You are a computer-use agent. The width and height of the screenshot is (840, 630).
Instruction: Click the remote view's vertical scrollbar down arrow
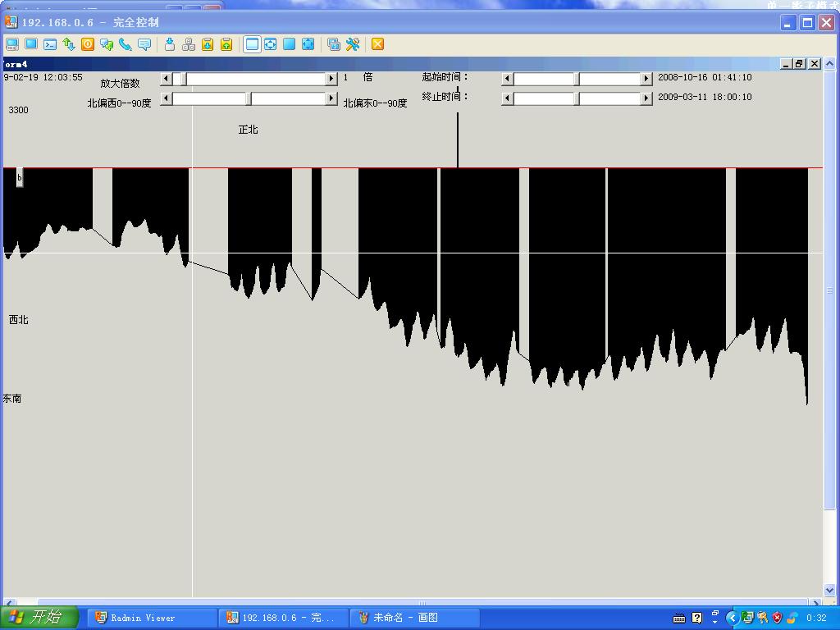pyautogui.click(x=829, y=591)
